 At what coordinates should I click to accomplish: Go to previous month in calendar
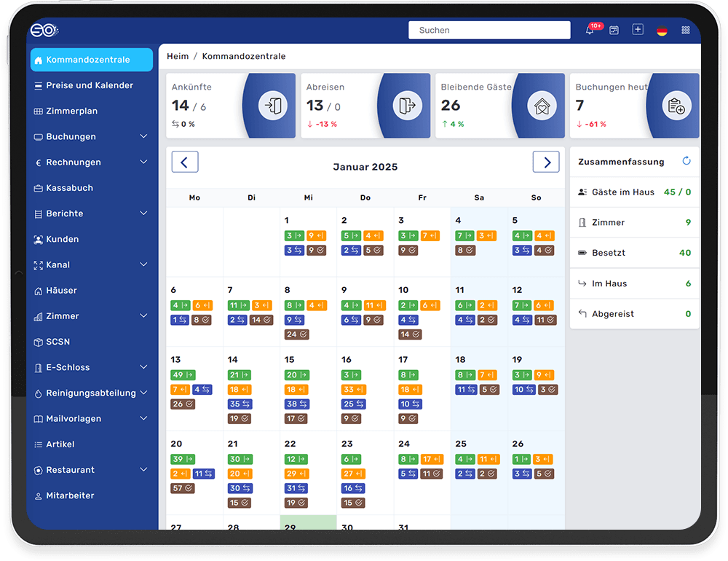pyautogui.click(x=185, y=162)
